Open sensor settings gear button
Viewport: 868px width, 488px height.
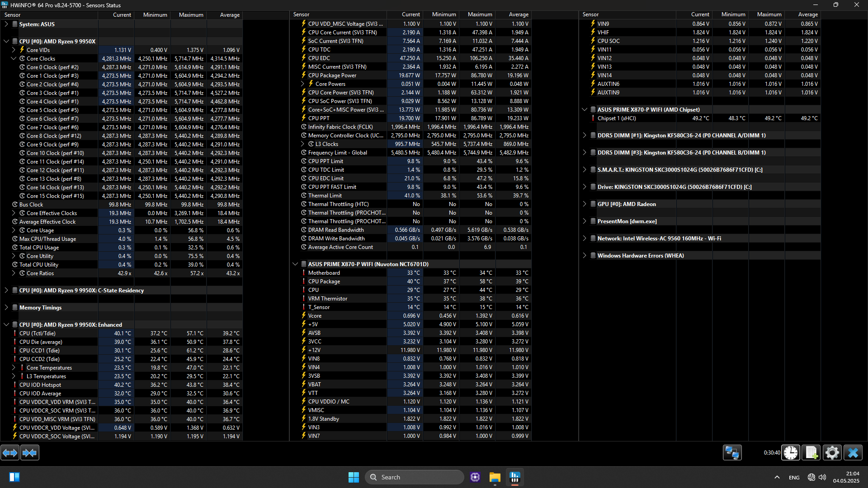click(x=832, y=452)
